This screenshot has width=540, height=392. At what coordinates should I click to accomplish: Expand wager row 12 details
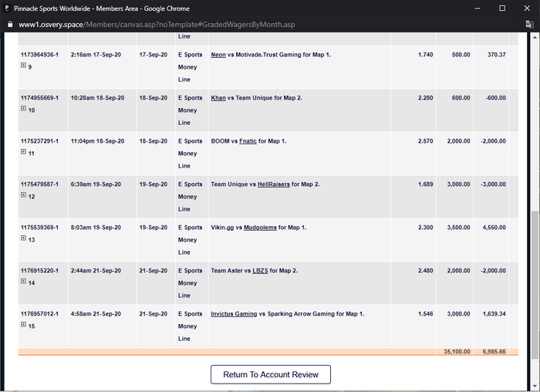[23, 195]
